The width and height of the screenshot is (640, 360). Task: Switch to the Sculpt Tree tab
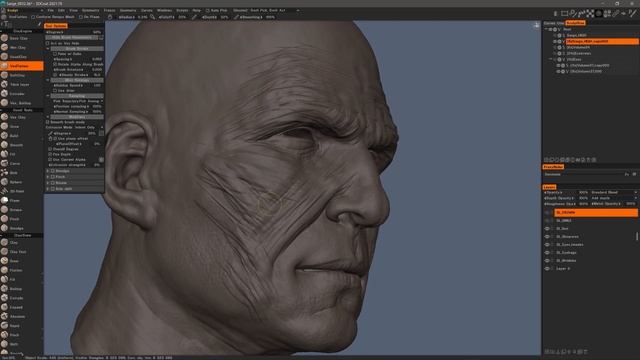click(575, 23)
